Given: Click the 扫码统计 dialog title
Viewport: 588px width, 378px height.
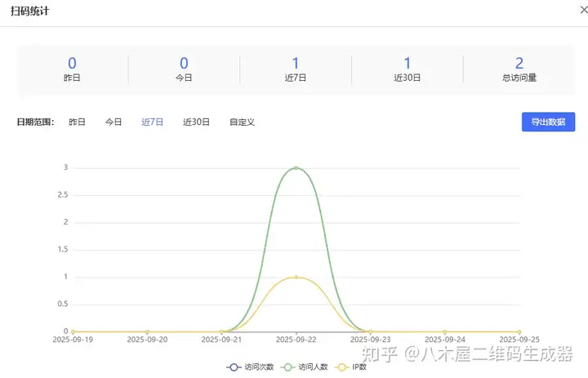Looking at the screenshot, I should point(29,11).
